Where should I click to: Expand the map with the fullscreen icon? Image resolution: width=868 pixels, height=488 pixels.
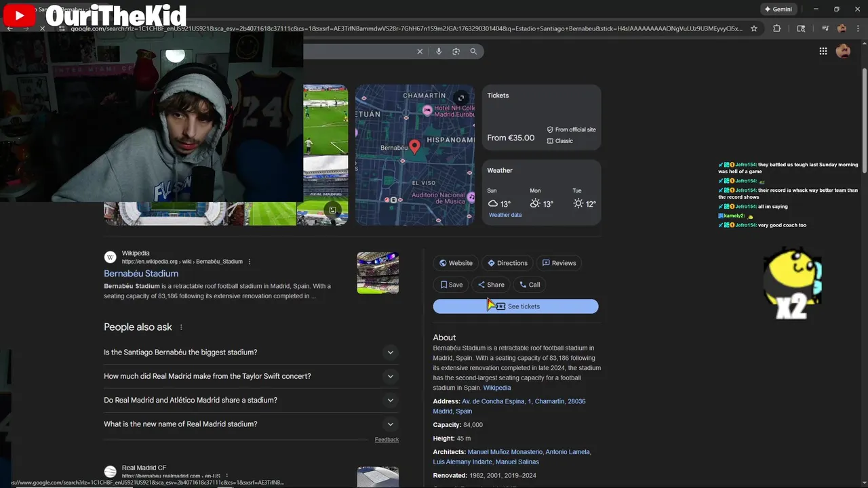click(x=461, y=98)
